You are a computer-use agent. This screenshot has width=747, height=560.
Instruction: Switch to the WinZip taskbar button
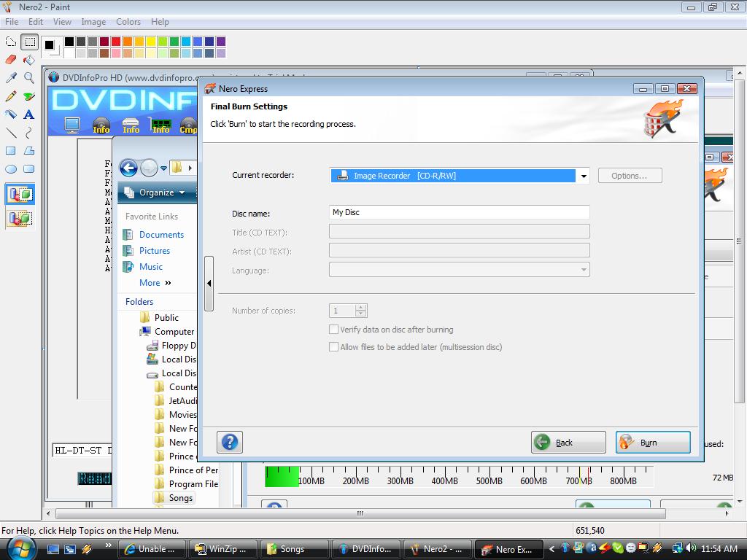coord(222,549)
